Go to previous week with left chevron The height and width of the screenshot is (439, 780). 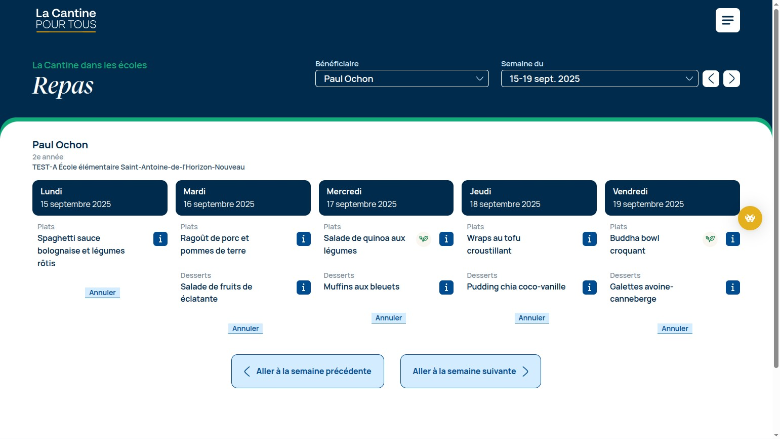pyautogui.click(x=710, y=79)
